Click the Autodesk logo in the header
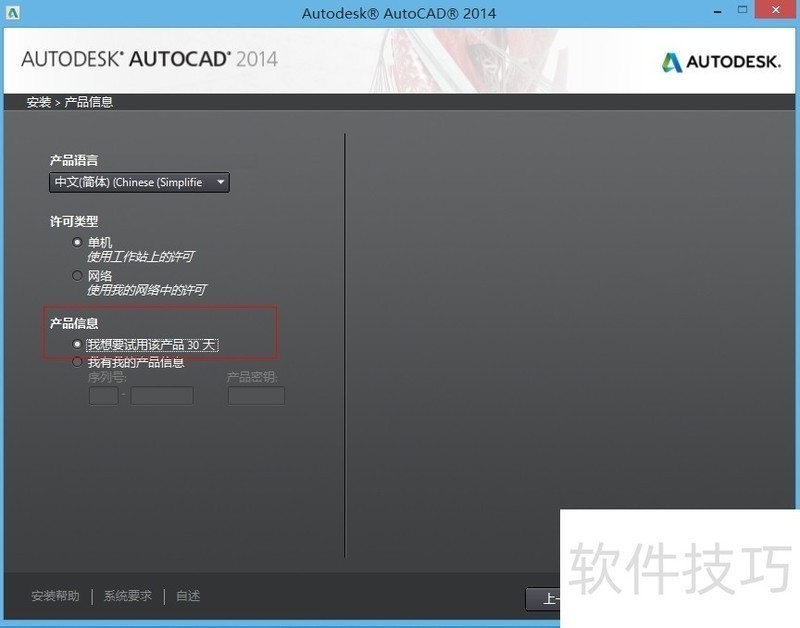 point(721,62)
